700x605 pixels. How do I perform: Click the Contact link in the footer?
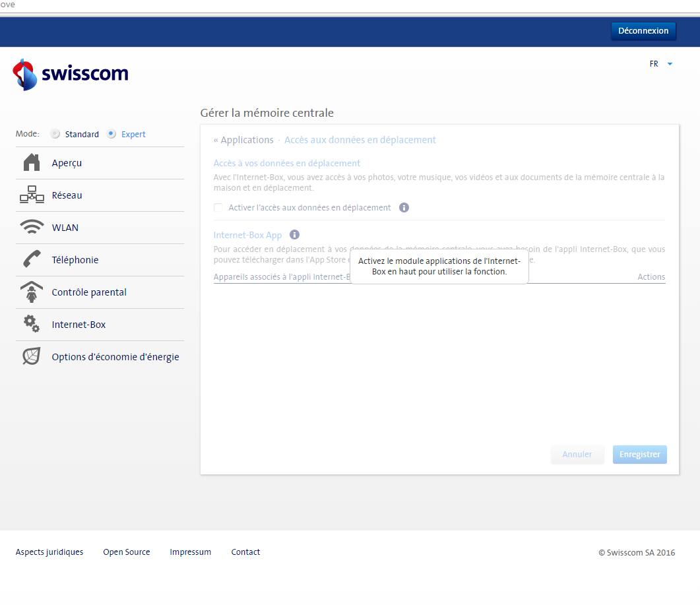click(245, 552)
